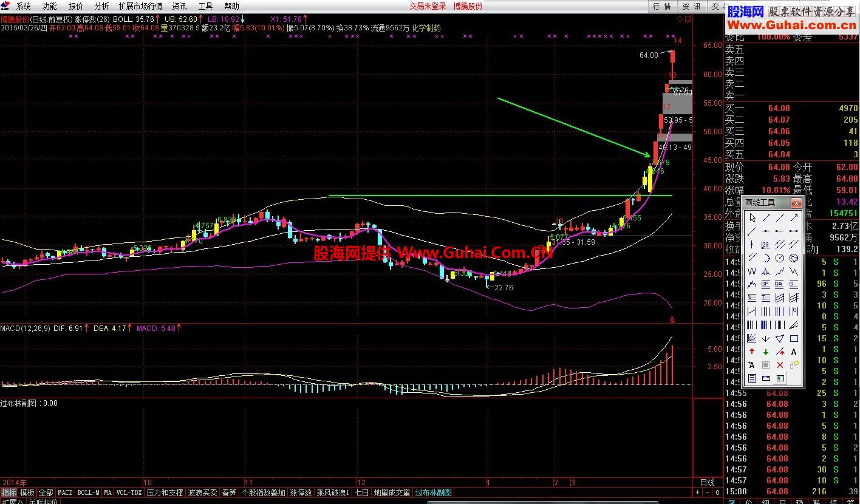Viewport: 860px width, 504px height.
Task: Pick the line segment drawing tool
Action: pyautogui.click(x=766, y=217)
